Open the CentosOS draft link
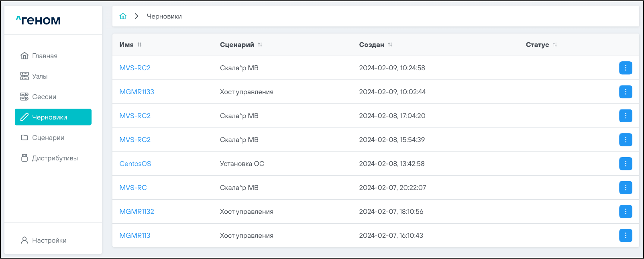Image resolution: width=644 pixels, height=259 pixels. [x=135, y=164]
